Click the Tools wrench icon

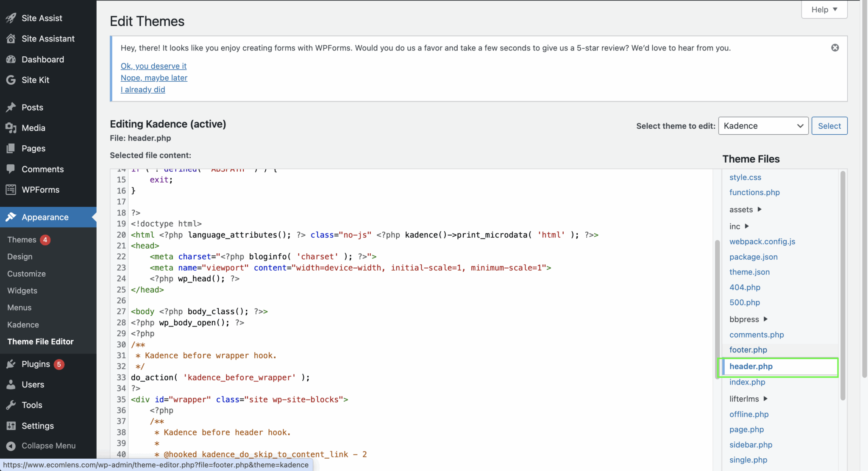click(11, 405)
